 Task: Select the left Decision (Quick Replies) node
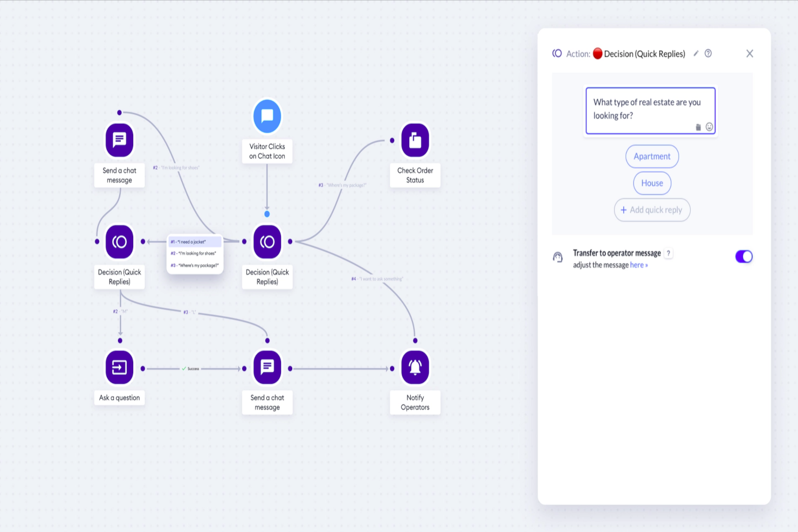[119, 242]
